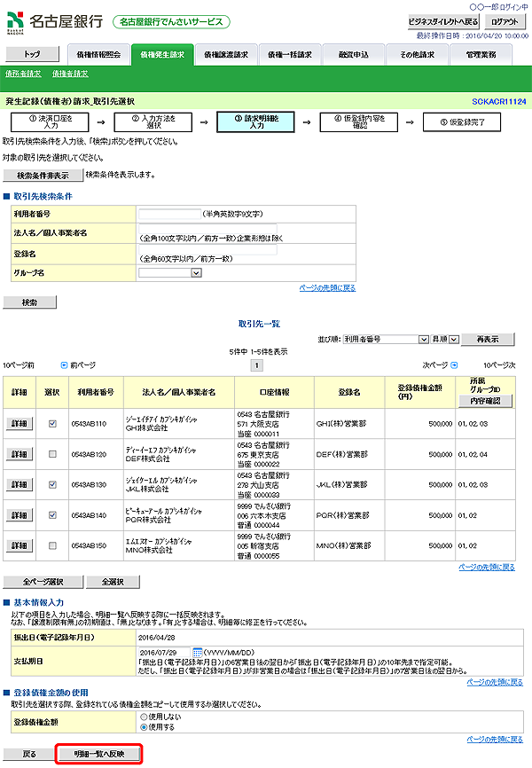The height and width of the screenshot is (768, 532).
Task: Click the 前ページ arrow icon
Action: [64, 365]
